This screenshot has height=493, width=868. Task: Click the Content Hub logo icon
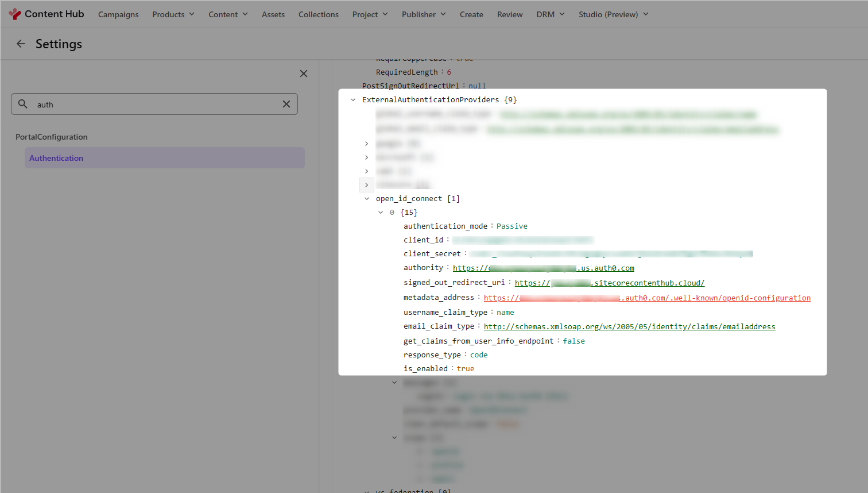[x=15, y=14]
